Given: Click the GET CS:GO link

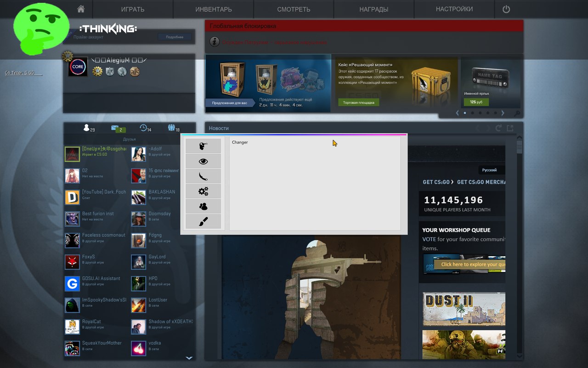Looking at the screenshot, I should (x=436, y=182).
